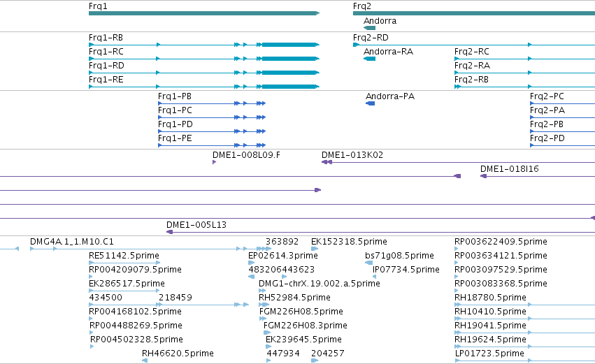Click the Frq2 gene label

(x=362, y=6)
